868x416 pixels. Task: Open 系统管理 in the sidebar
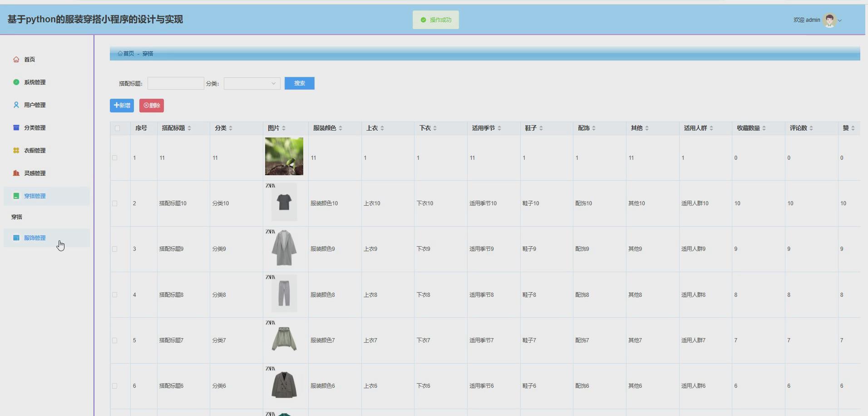click(35, 82)
